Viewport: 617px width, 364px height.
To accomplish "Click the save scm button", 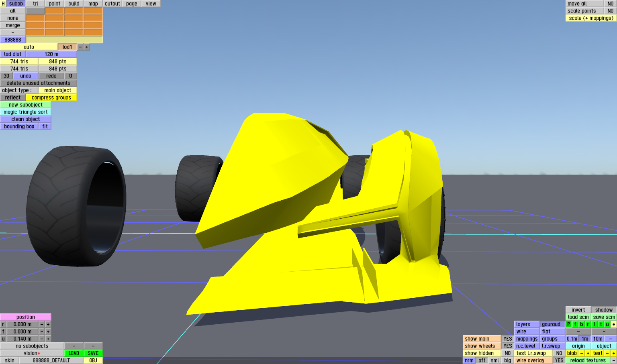I will pos(604,317).
